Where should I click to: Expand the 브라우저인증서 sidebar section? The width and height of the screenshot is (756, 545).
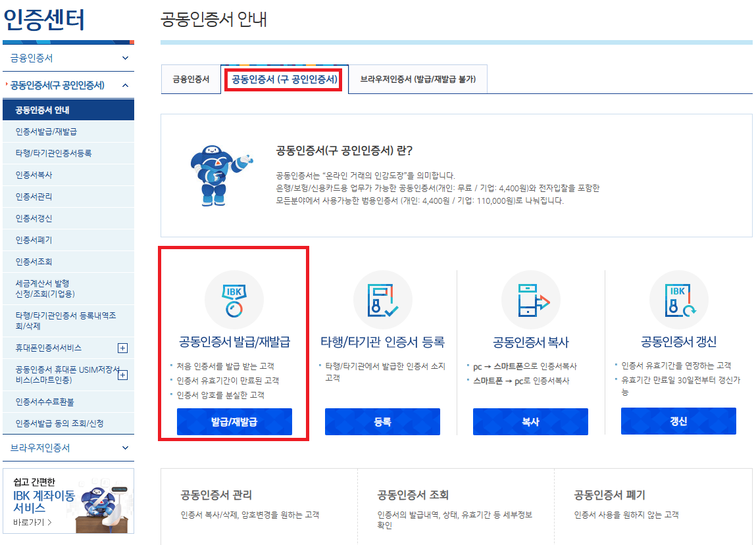tap(68, 448)
